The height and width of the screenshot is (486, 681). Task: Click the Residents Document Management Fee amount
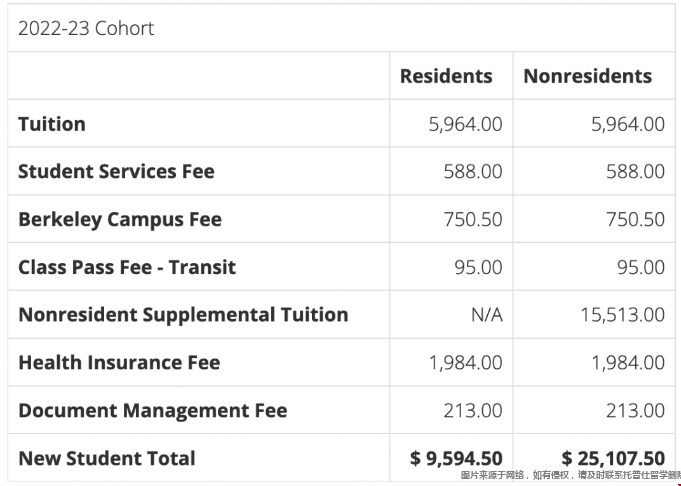[x=473, y=410]
